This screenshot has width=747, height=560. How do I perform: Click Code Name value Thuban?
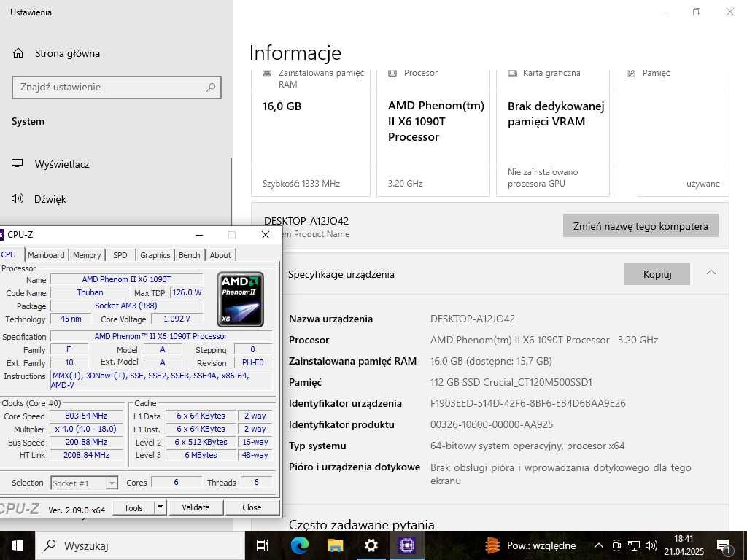90,292
